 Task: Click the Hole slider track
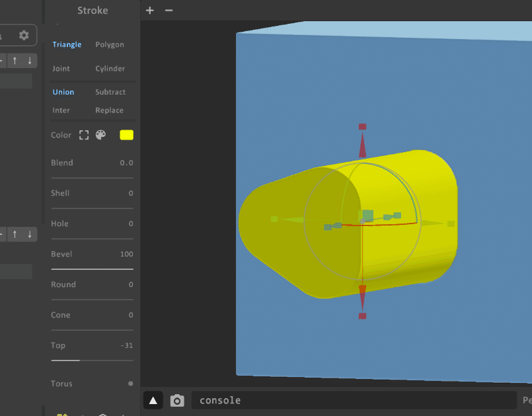coord(93,239)
